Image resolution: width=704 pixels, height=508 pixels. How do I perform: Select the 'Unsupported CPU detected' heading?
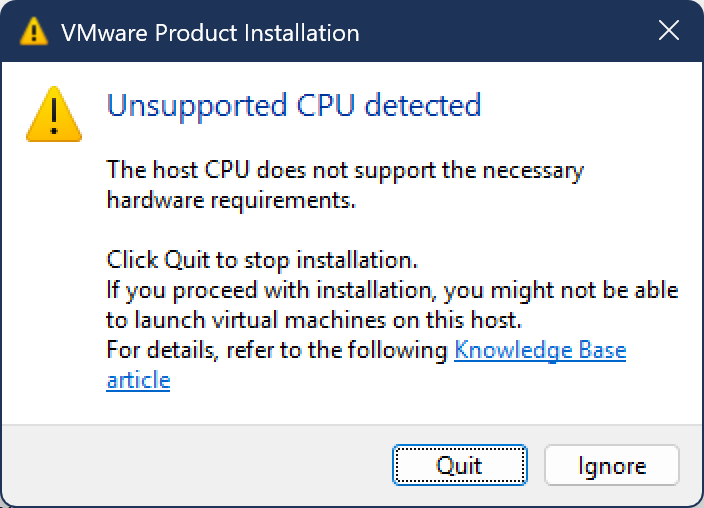click(x=294, y=105)
